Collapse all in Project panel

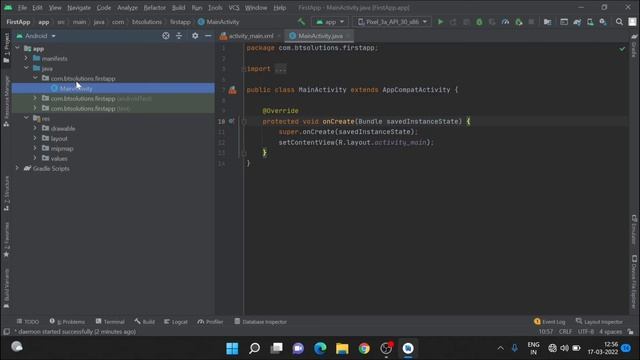[x=179, y=36]
